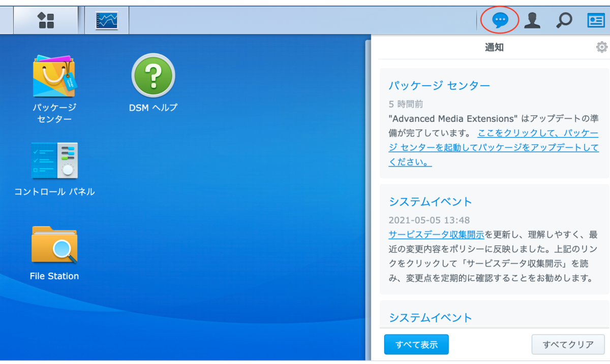The image size is (610, 364).
Task: Open the widgets panel icon
Action: point(595,20)
